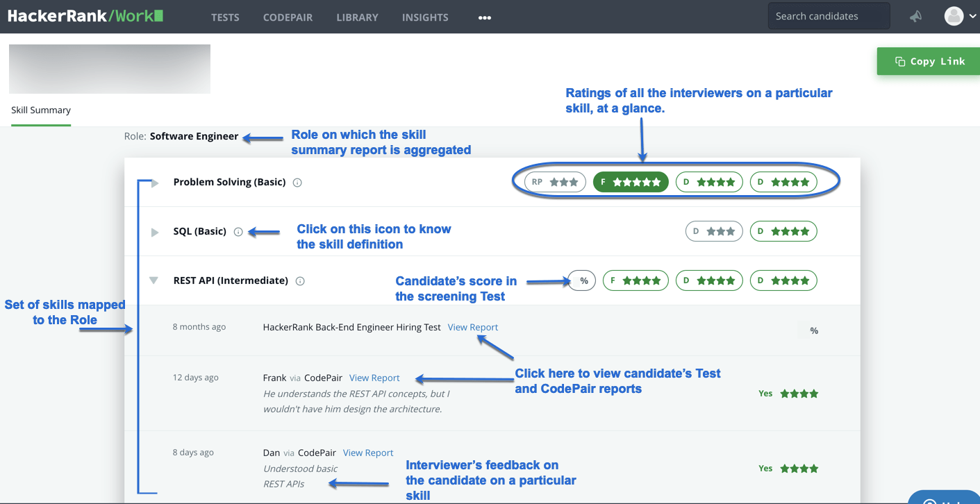980x504 pixels.
Task: Click the '8 days ago' timestamp
Action: (x=193, y=453)
